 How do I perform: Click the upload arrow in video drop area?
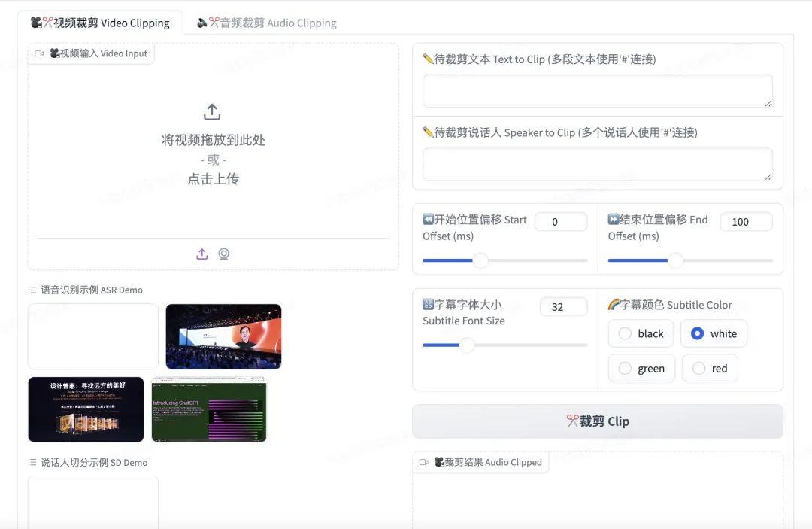(x=212, y=111)
